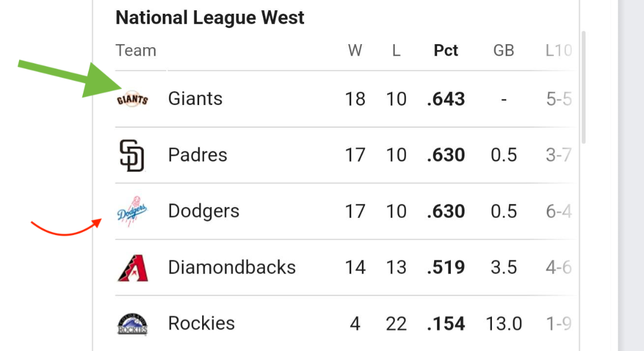Click the Dodgers team logo
Screen dimensions: 644x351
(x=132, y=211)
